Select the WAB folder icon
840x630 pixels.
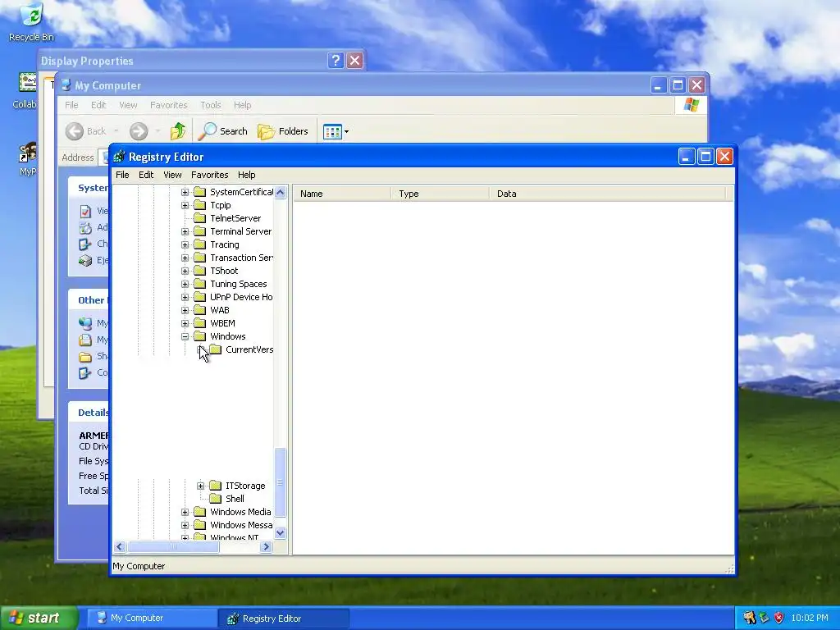(200, 310)
